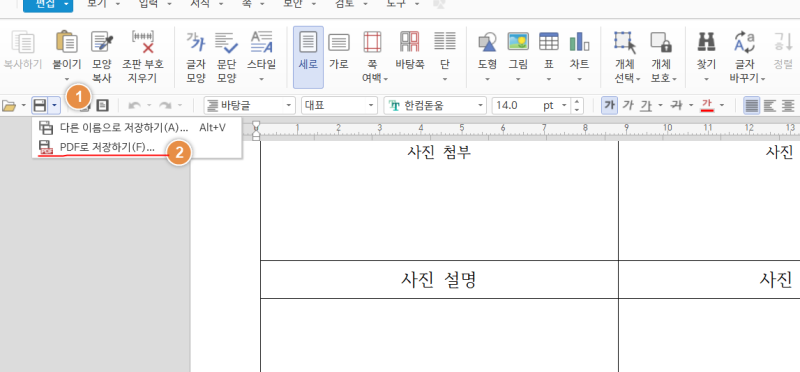800x372 pixels.
Task: Click the 바탕쪽 (Master page) icon
Action: pos(409,42)
